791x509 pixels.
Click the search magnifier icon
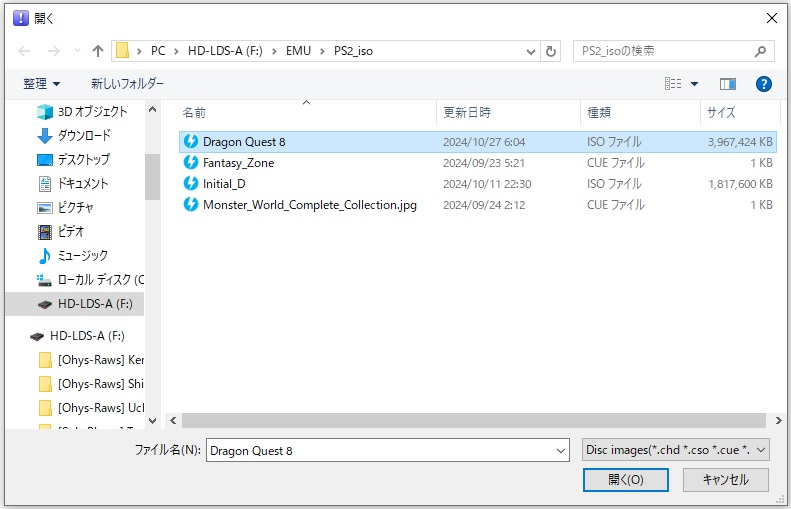(x=760, y=51)
